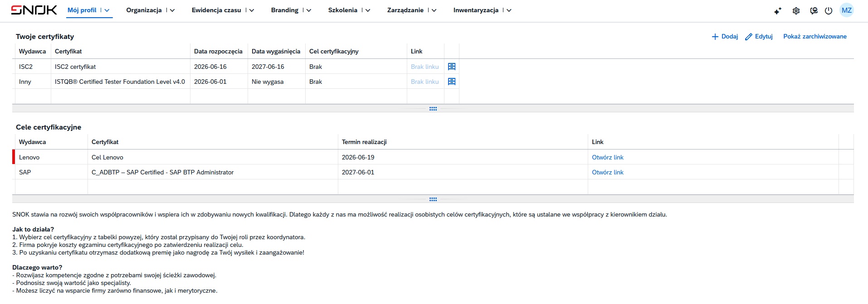The image size is (868, 304).
Task: Open settings via the gear icon
Action: click(x=796, y=11)
